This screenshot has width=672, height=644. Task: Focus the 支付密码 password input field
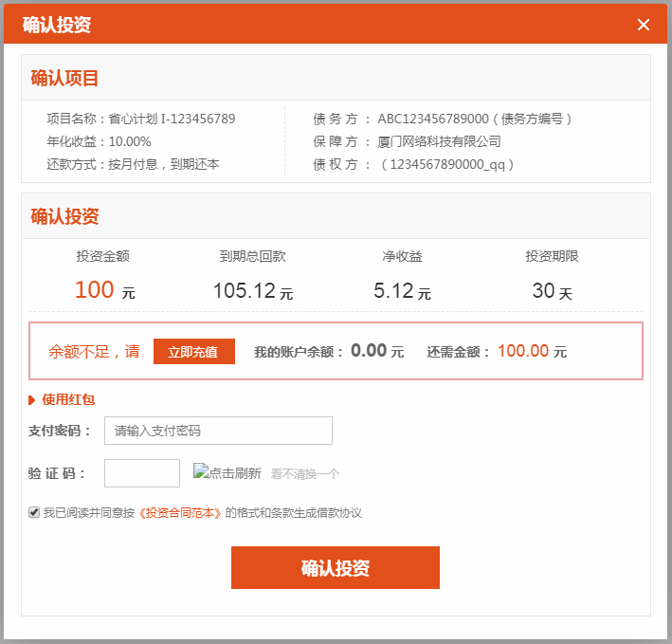(218, 431)
